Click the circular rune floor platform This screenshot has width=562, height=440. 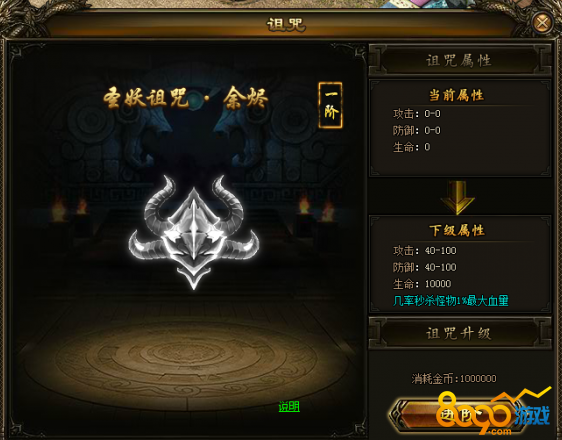click(x=186, y=362)
